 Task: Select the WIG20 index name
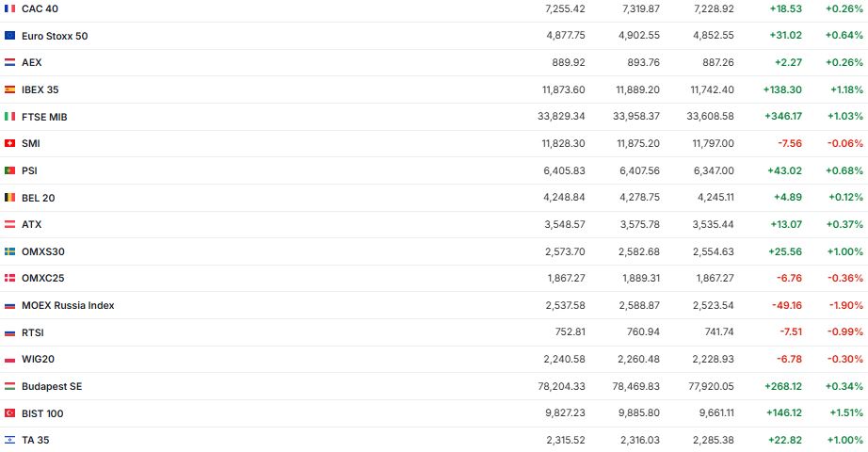pos(37,359)
